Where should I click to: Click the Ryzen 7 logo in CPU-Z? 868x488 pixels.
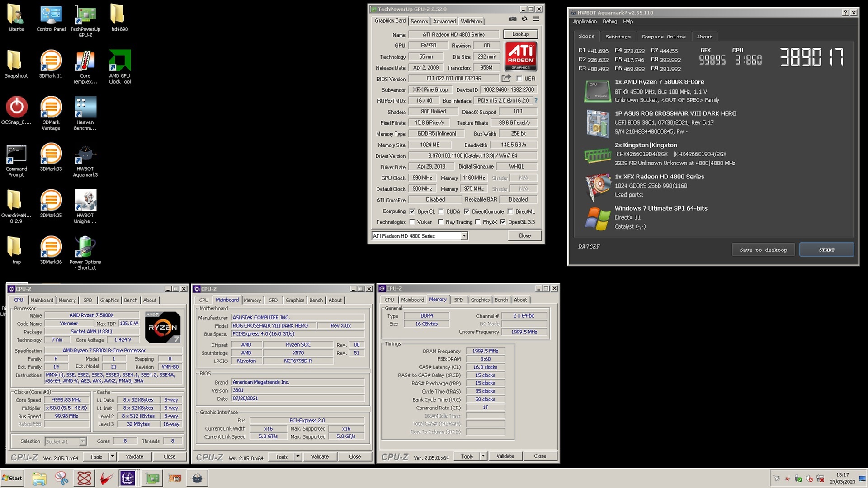tap(163, 327)
